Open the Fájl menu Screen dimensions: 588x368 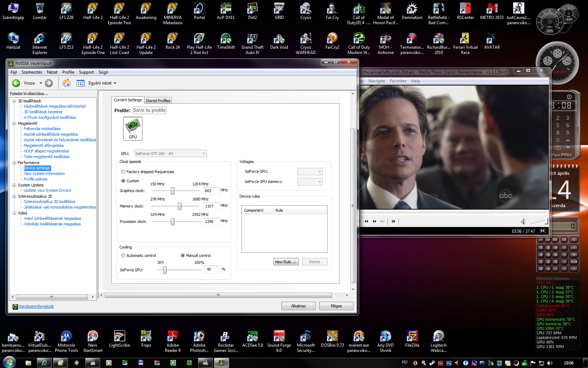tap(14, 72)
